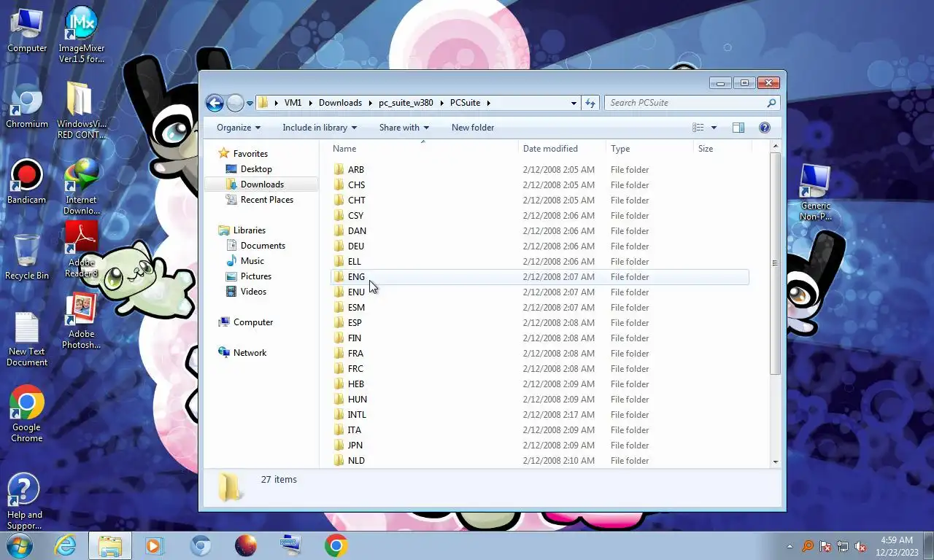934x560 pixels.
Task: Select the Generic Non-P... desktop shortcut
Action: pyautogui.click(x=815, y=192)
